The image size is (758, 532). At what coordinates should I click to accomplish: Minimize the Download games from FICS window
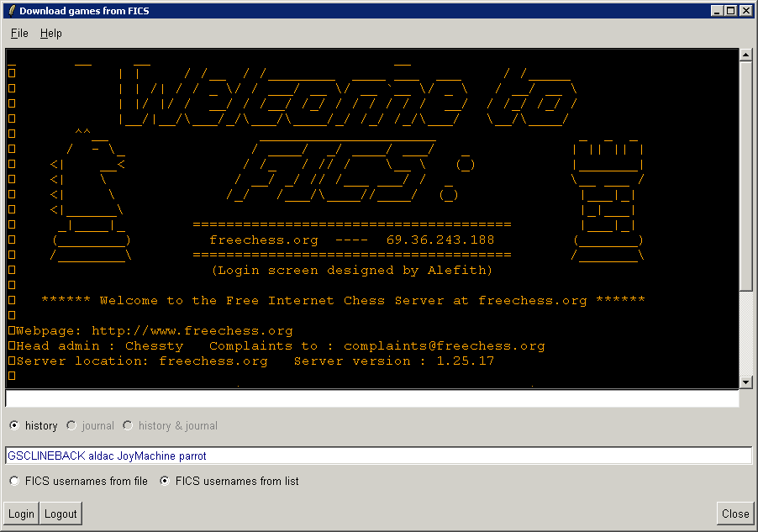(717, 11)
